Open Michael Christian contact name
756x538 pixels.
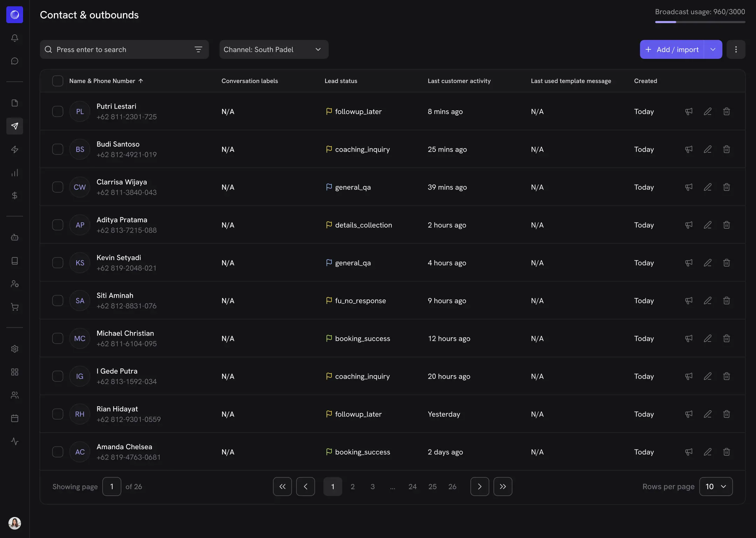click(x=125, y=333)
